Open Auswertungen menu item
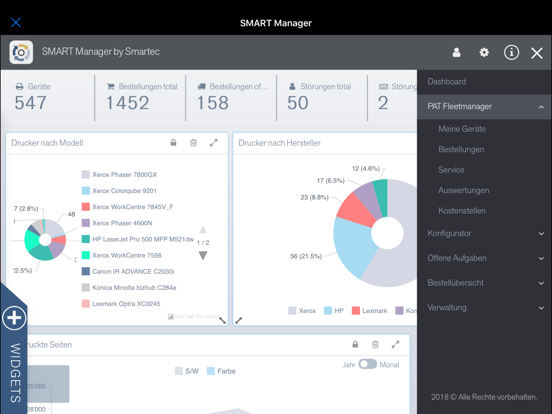Image resolution: width=552 pixels, height=414 pixels. 464,190
